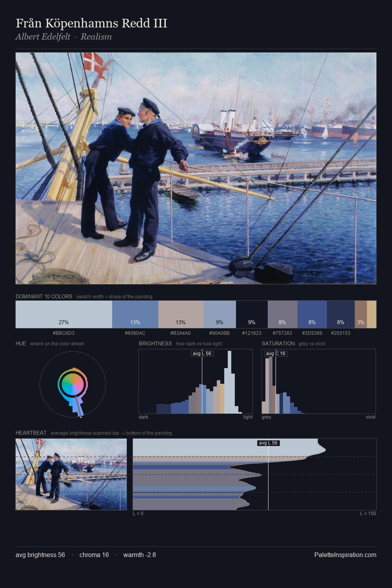Click the 27% label on the largest swatch

(x=64, y=322)
